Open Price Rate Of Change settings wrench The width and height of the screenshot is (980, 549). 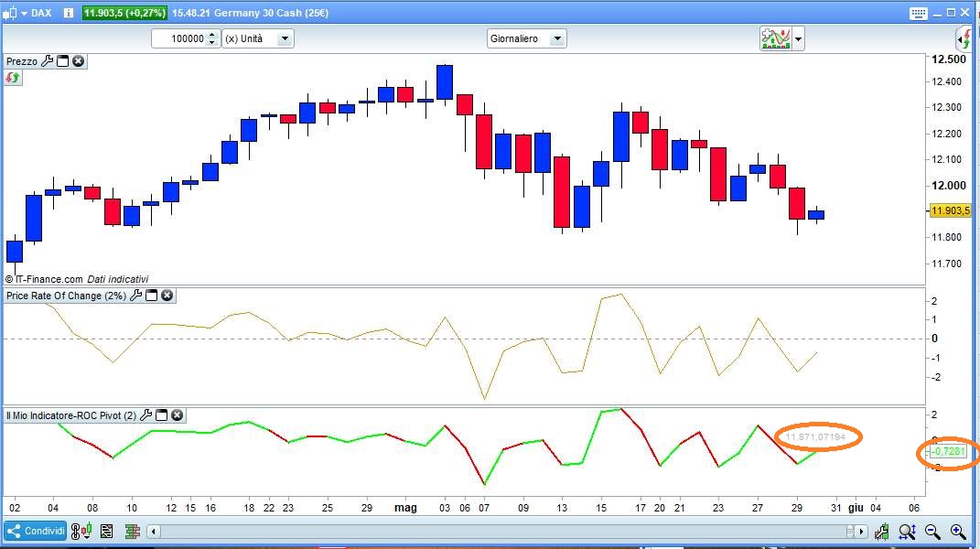(x=135, y=296)
